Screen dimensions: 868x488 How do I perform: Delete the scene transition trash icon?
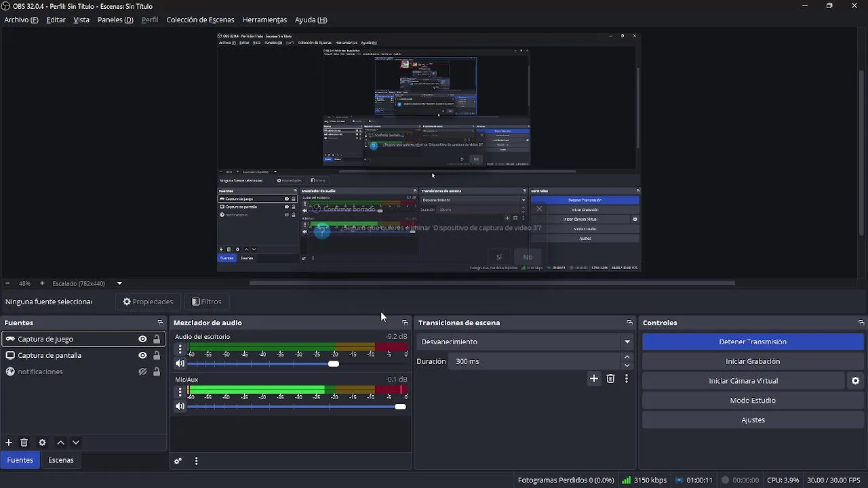tap(610, 379)
